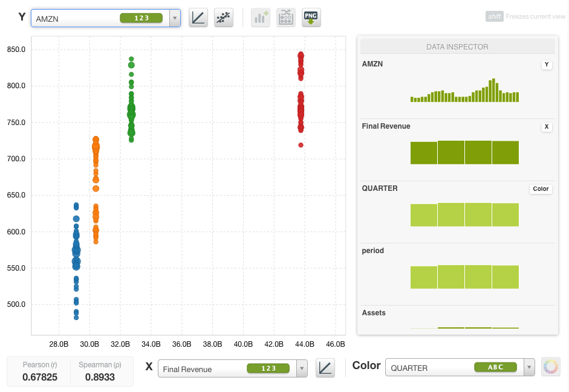Toggle the X badge for Final Revenue

coord(547,127)
